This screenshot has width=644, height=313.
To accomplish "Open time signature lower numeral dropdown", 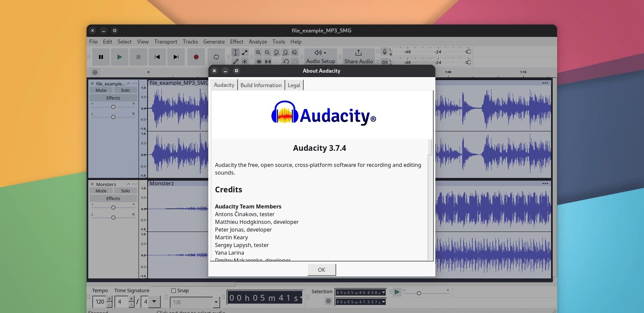I will [x=154, y=302].
